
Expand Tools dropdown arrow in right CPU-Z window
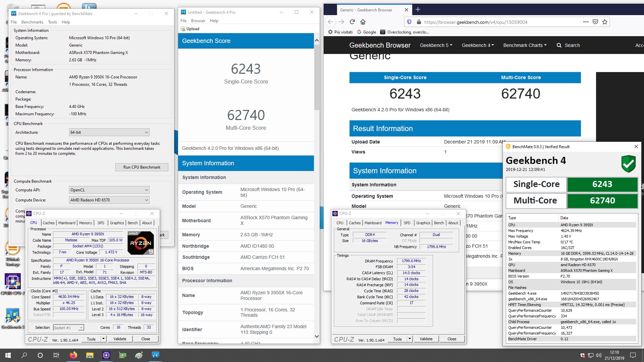[x=410, y=339]
